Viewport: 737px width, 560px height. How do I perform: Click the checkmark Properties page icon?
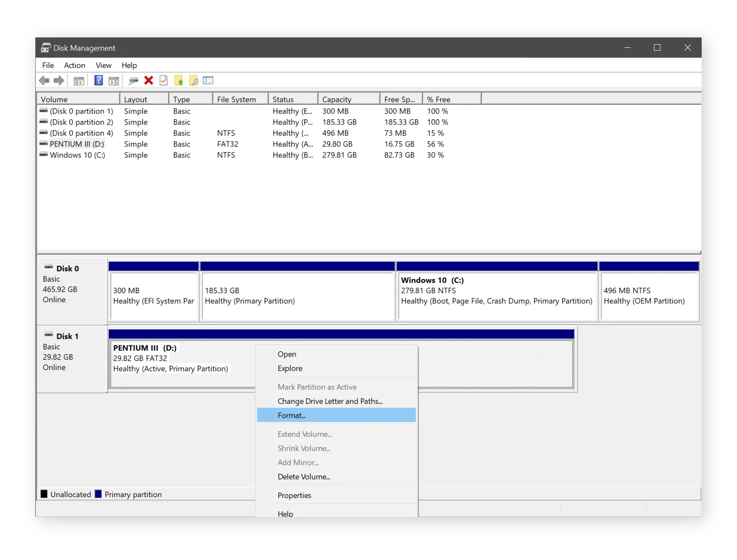[163, 80]
